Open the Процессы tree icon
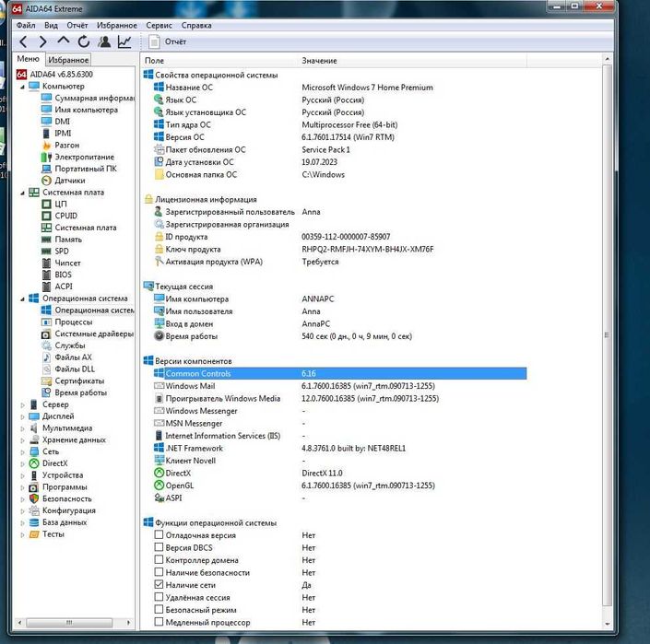The image size is (650, 644). (46, 322)
